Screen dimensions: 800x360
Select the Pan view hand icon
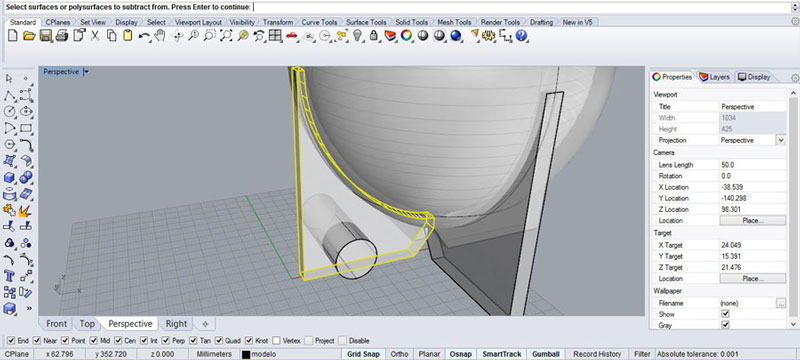coord(160,36)
